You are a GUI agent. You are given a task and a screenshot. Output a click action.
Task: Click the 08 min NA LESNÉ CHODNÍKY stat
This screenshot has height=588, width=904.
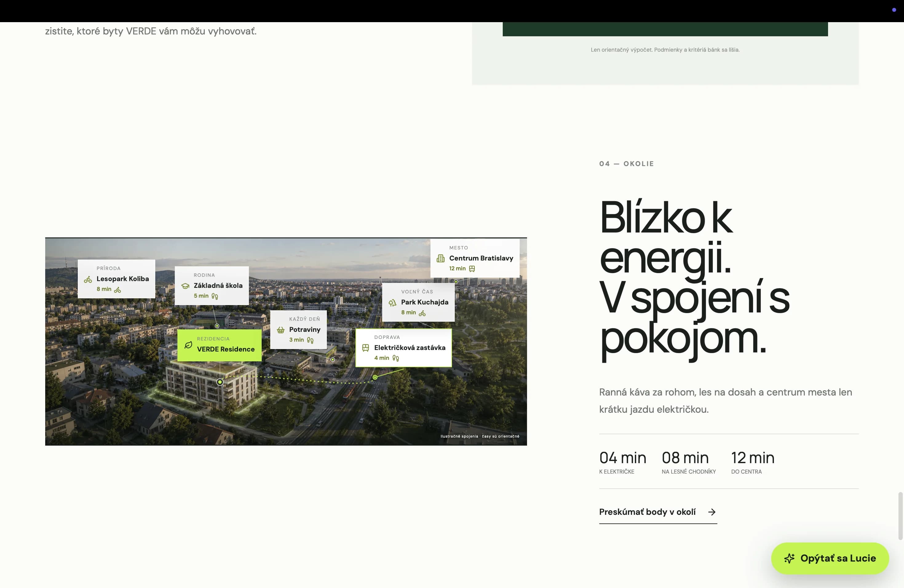click(x=689, y=462)
